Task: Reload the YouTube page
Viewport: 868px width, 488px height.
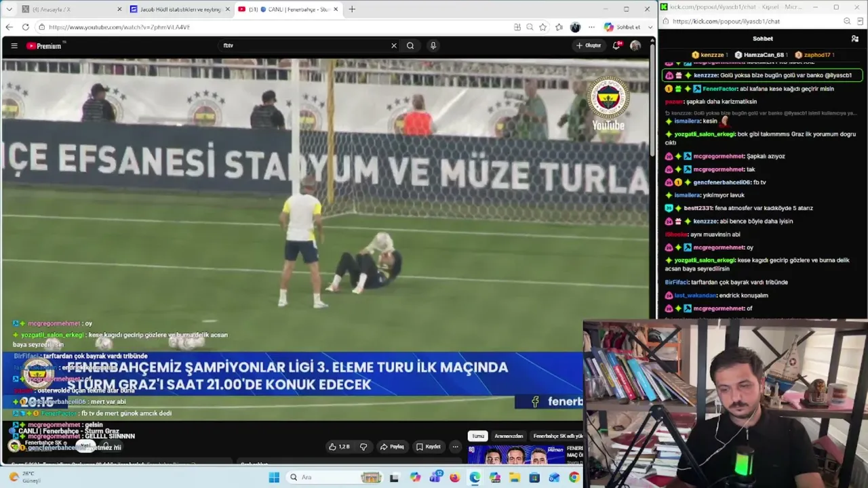Action: click(26, 27)
